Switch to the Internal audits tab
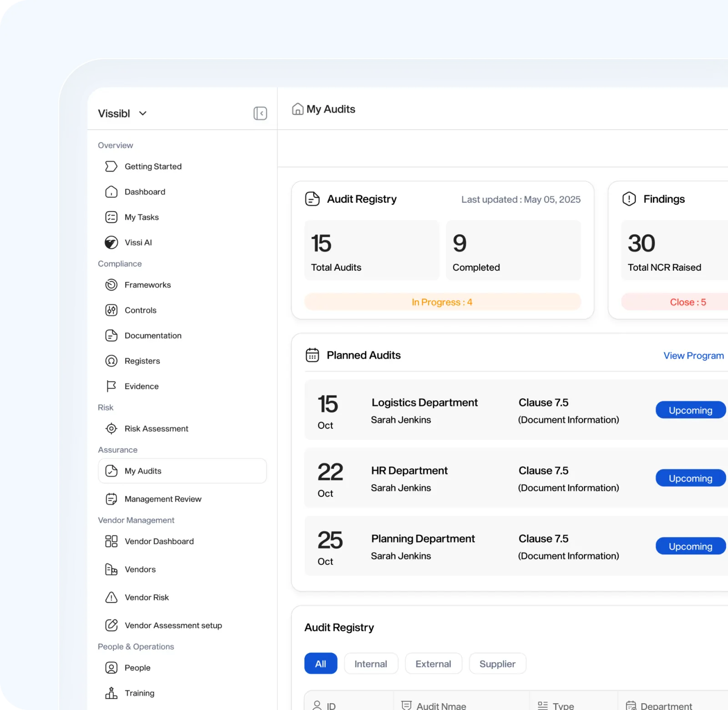Viewport: 728px width, 710px height. point(371,664)
